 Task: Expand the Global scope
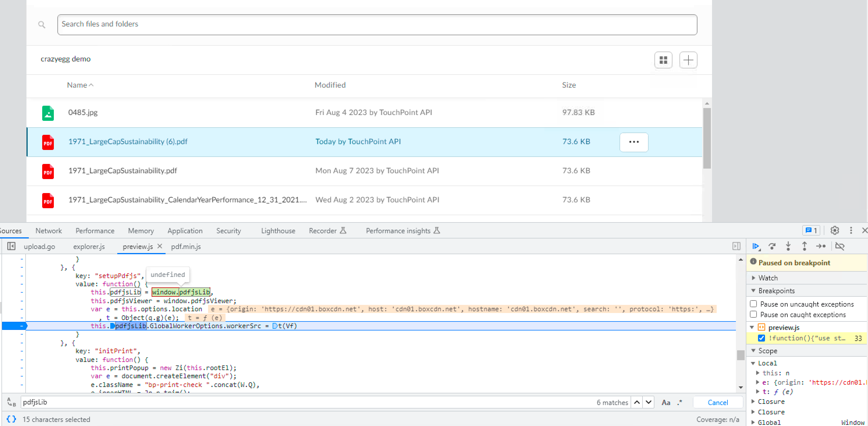click(x=753, y=422)
